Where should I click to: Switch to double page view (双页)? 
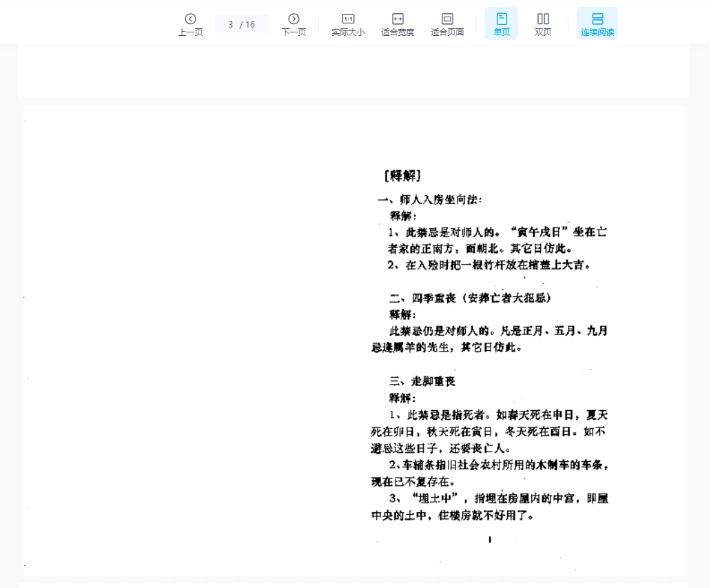tap(543, 24)
